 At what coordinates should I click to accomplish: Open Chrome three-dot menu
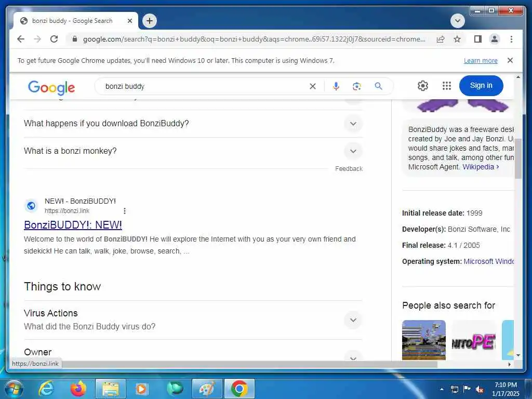(511, 39)
